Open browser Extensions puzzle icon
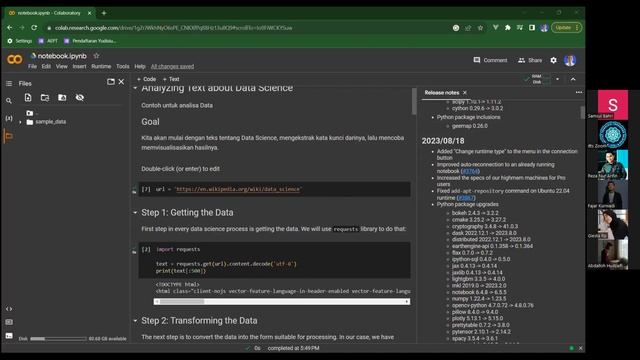This screenshot has width=640, height=360. point(507,28)
